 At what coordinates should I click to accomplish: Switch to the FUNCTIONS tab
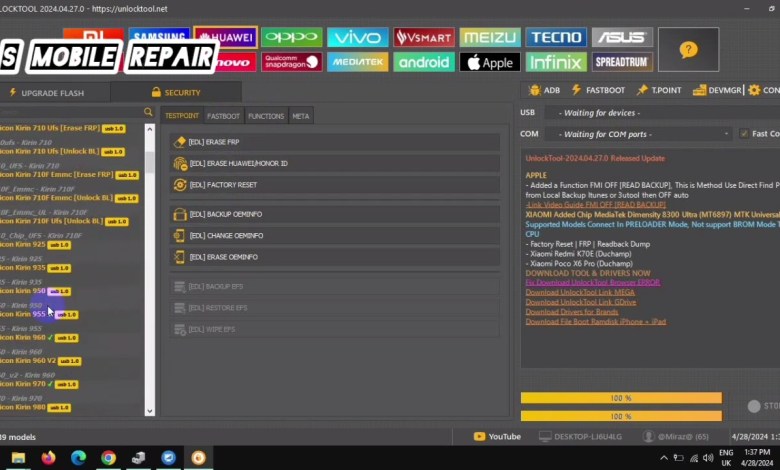pos(265,116)
